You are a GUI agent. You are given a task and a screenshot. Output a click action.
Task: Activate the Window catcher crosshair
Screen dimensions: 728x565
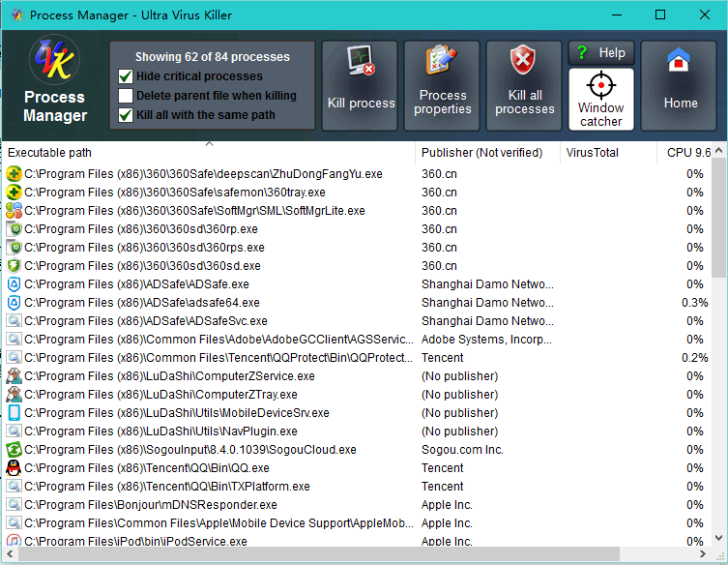(600, 84)
